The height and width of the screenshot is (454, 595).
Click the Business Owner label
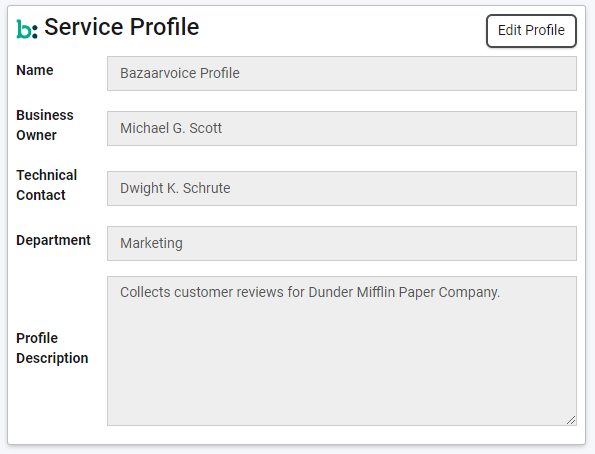(x=45, y=125)
